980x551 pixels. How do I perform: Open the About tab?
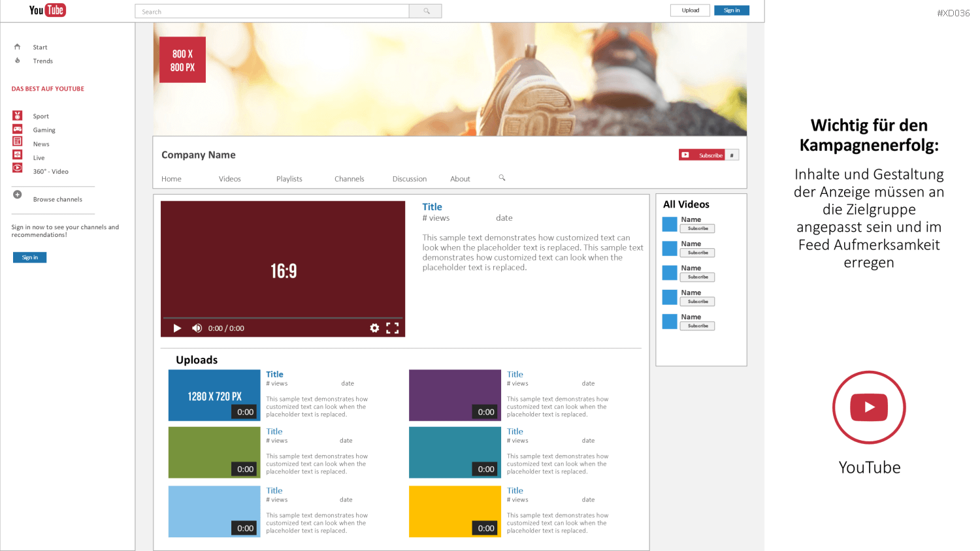(460, 179)
